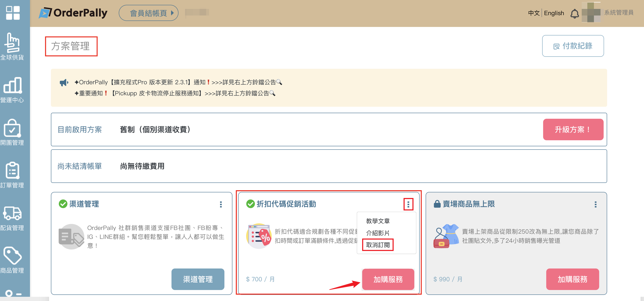Click the announcement megaphone icon

(x=64, y=83)
